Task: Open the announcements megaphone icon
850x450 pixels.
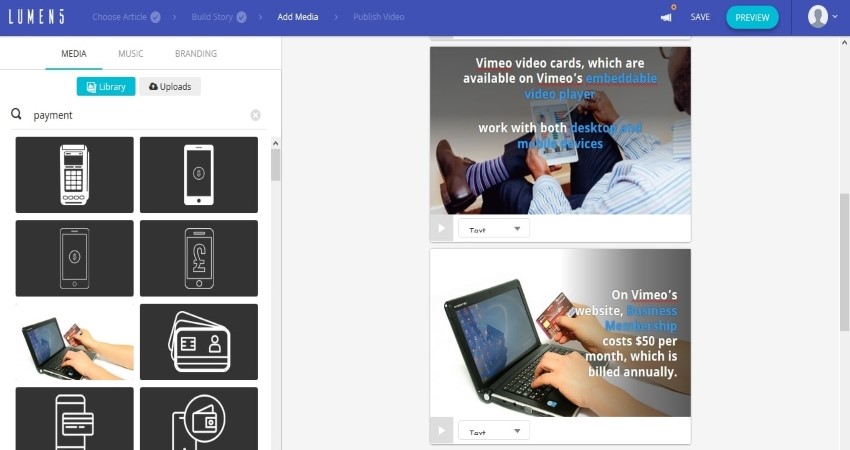Action: (x=666, y=17)
